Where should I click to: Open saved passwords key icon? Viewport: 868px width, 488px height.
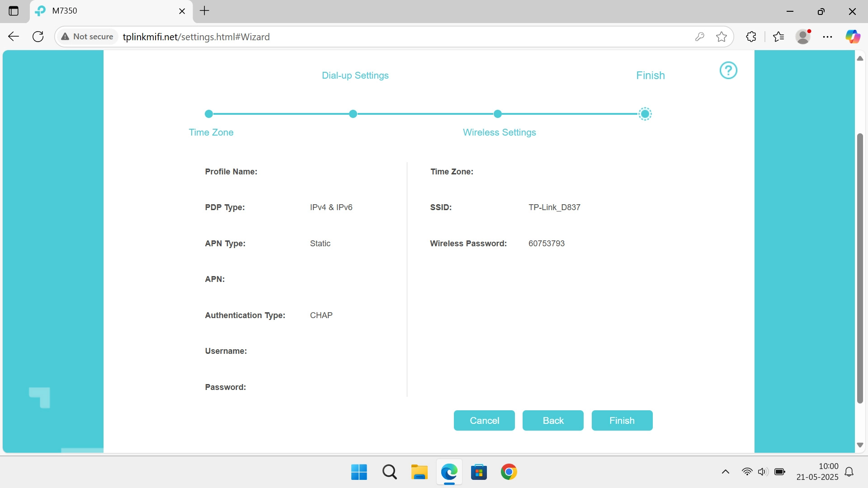click(699, 37)
